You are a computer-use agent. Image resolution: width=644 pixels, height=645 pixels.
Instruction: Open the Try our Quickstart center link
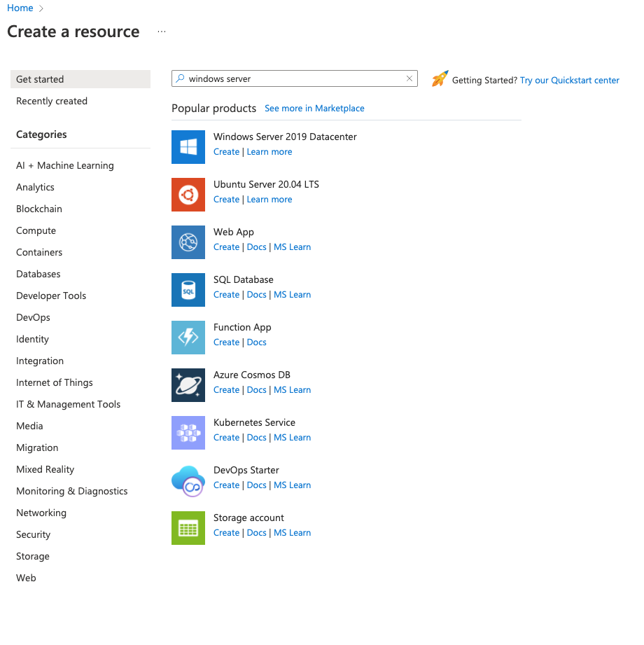(569, 81)
